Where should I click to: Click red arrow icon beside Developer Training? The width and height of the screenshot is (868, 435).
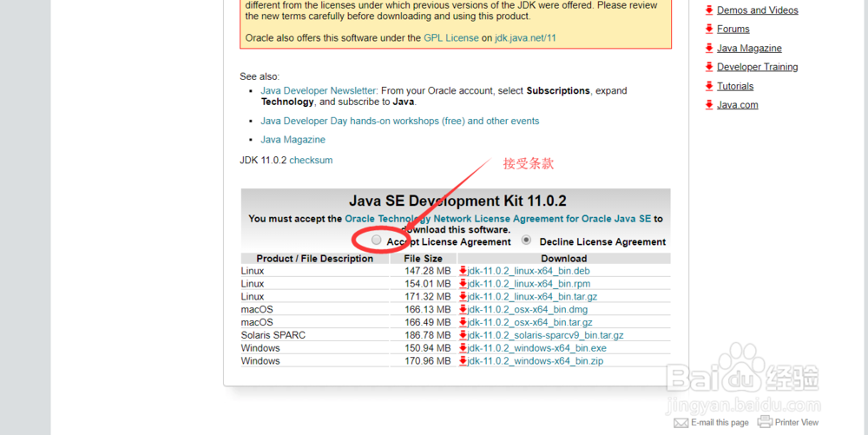point(709,67)
